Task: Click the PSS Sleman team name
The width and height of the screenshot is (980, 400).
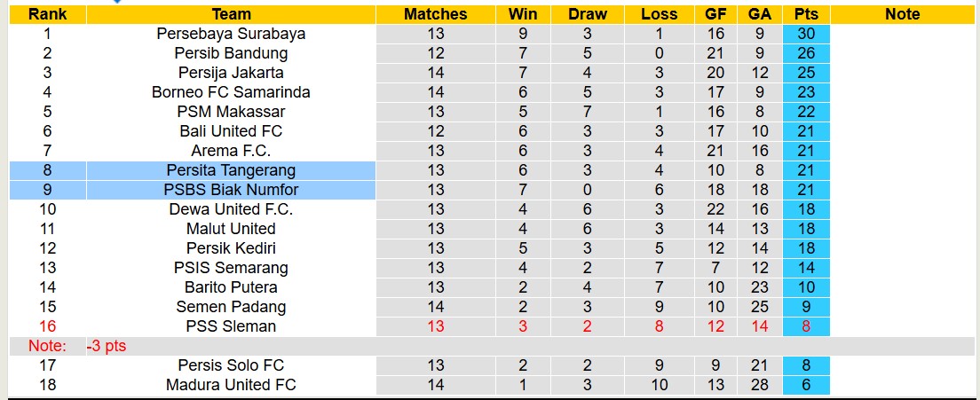Action: point(231,326)
